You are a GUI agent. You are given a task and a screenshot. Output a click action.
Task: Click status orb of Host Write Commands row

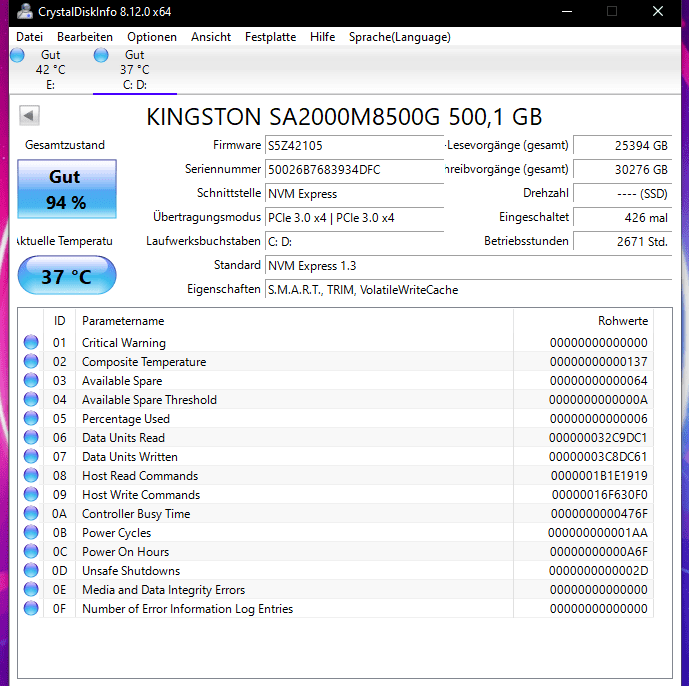[x=31, y=494]
